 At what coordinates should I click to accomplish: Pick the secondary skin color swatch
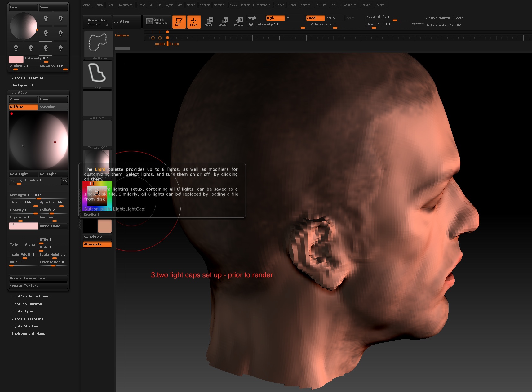coord(104,226)
